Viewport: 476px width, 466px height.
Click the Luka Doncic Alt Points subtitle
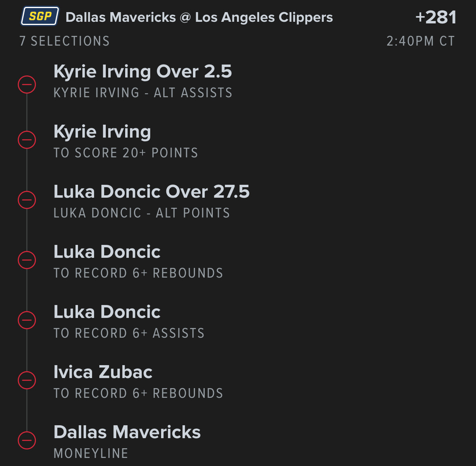[x=141, y=213]
